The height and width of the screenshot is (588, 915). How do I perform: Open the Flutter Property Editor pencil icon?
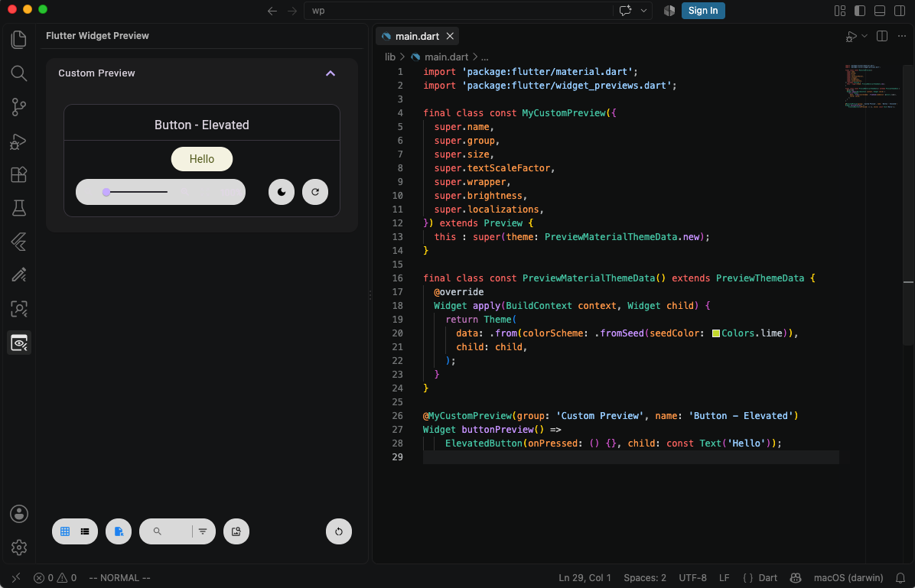pos(18,275)
